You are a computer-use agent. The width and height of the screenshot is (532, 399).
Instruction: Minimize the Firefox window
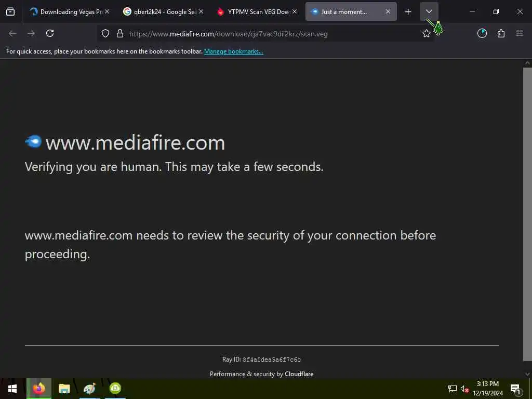472,11
